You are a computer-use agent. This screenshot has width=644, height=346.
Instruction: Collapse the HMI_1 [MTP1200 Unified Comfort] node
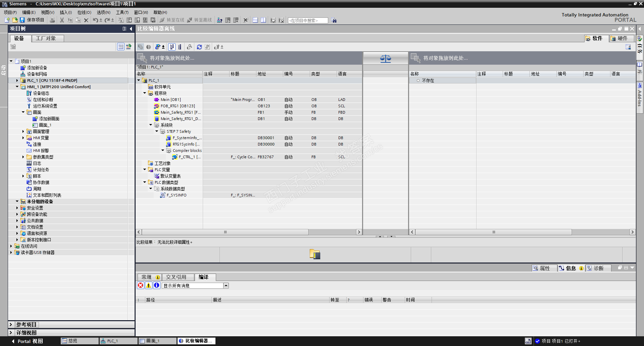(x=17, y=87)
